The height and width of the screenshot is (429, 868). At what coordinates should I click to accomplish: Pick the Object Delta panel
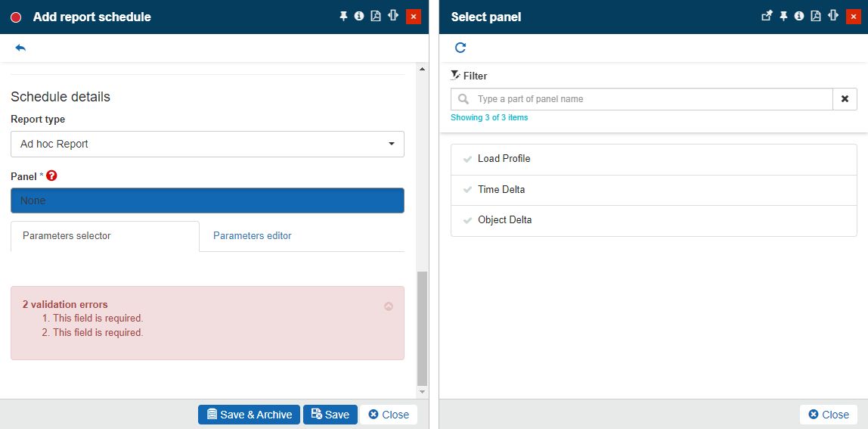[x=504, y=220]
